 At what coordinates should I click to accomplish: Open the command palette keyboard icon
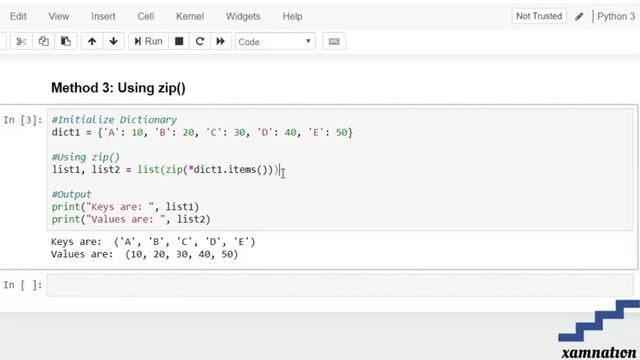tap(334, 41)
